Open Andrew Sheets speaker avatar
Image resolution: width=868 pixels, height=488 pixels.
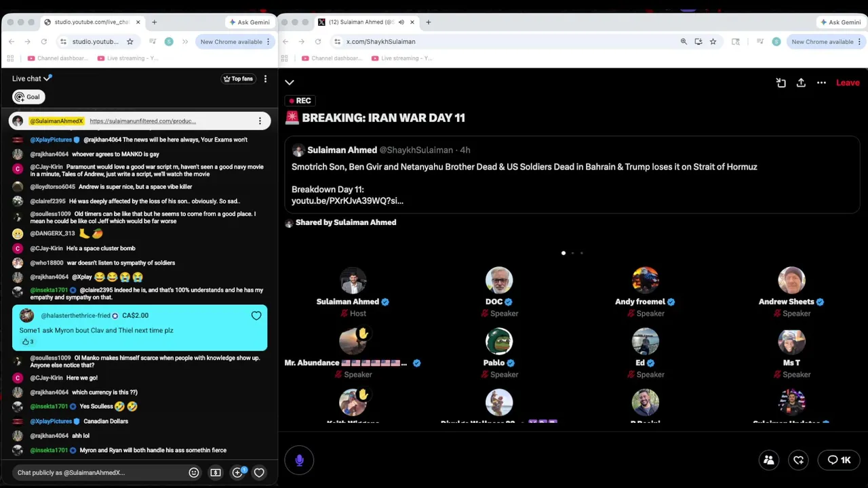(x=791, y=281)
